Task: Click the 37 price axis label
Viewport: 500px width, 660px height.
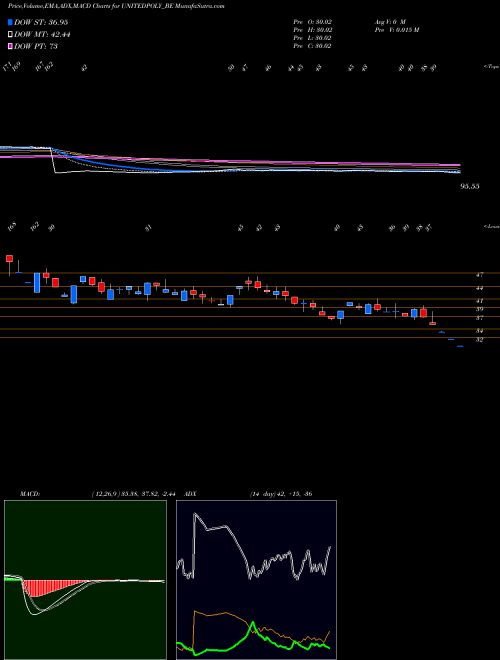Action: [479, 318]
